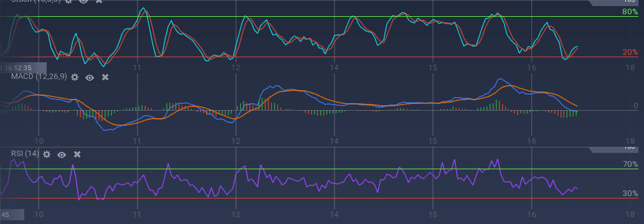
Task: Click date 14 on MACD time axis
Action: click(x=334, y=141)
